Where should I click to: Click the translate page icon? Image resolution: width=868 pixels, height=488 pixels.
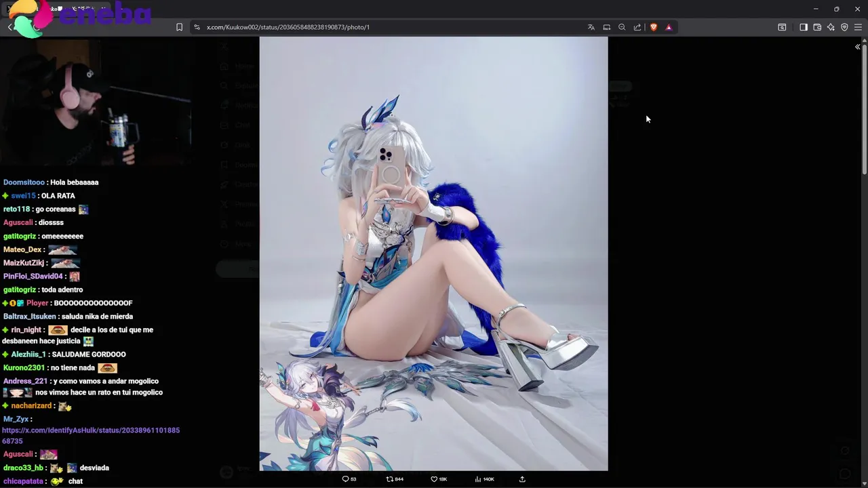click(x=591, y=27)
